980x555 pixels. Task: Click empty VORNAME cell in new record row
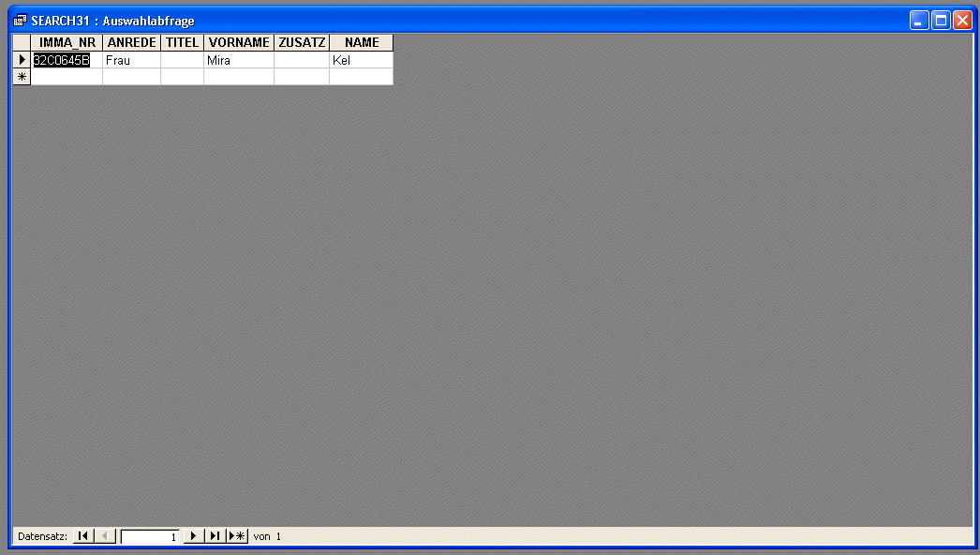tap(239, 77)
